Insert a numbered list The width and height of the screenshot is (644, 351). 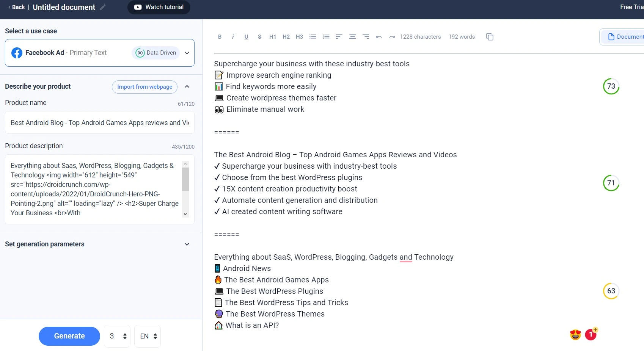tap(326, 37)
